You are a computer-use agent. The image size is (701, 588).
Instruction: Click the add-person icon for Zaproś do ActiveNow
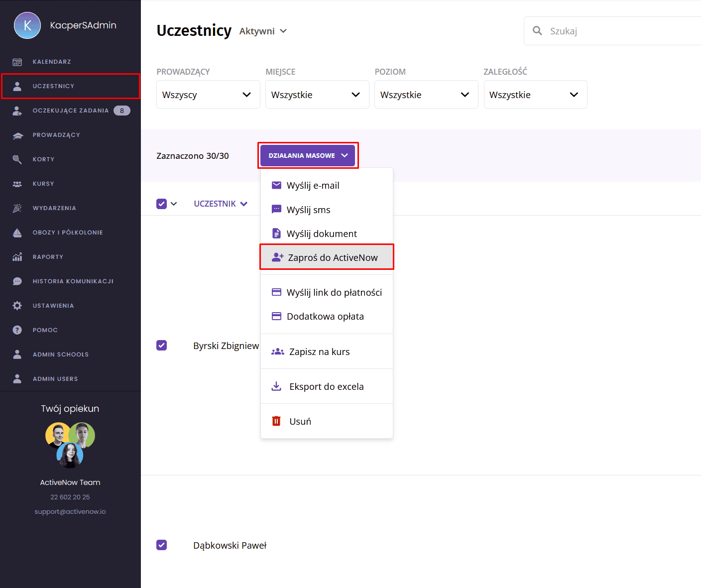278,257
